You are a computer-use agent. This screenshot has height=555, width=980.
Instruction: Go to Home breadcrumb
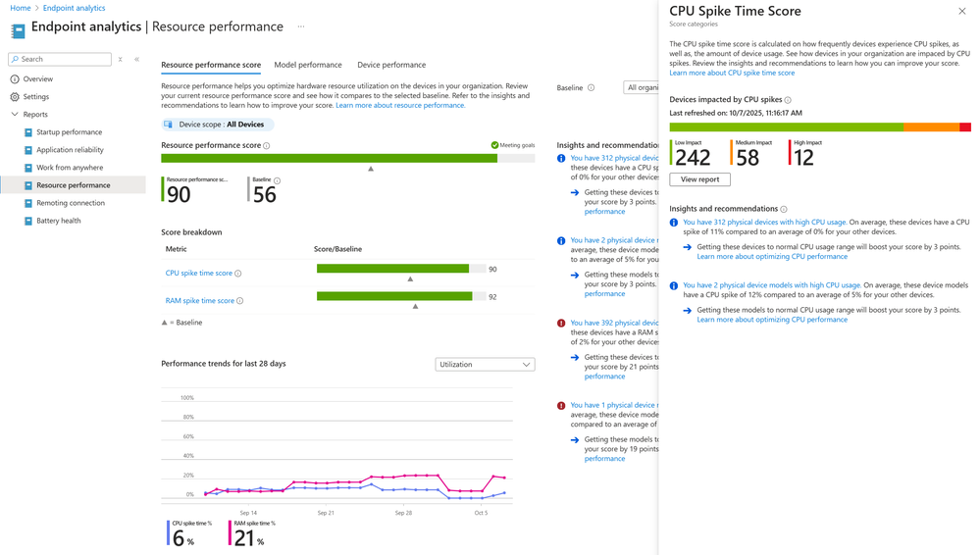[x=21, y=8]
